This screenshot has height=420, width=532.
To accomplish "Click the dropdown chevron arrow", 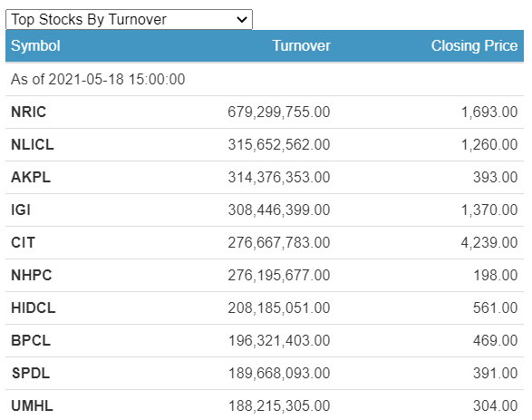I will [242, 20].
